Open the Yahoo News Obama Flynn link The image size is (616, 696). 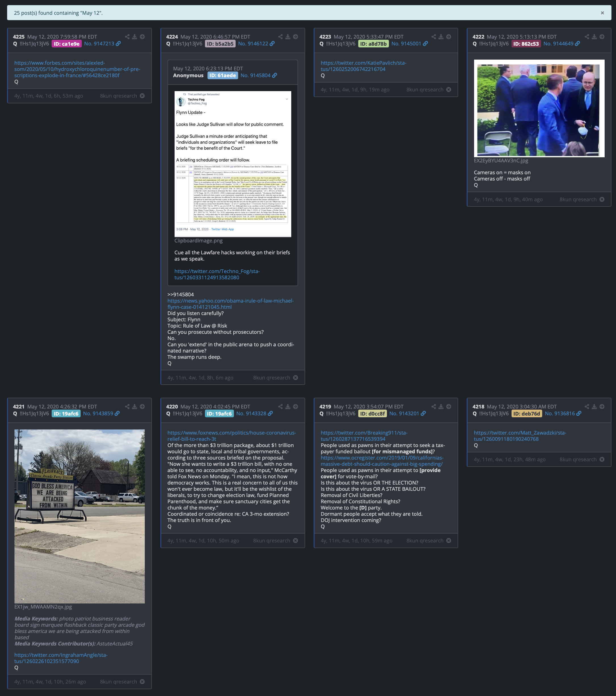(x=231, y=304)
